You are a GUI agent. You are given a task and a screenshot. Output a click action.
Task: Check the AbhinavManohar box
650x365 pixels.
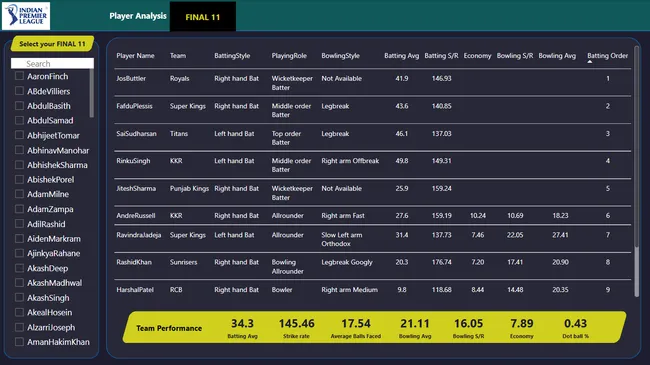coord(19,150)
